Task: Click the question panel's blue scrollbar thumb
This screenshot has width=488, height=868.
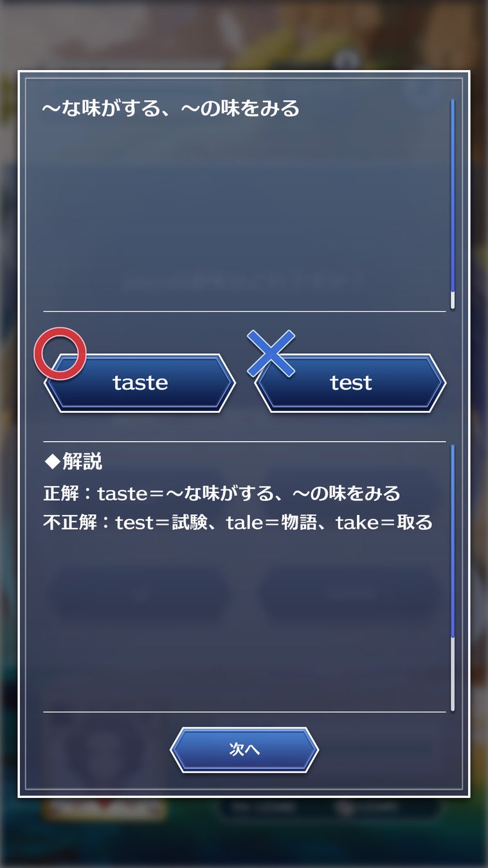Action: [x=453, y=195]
